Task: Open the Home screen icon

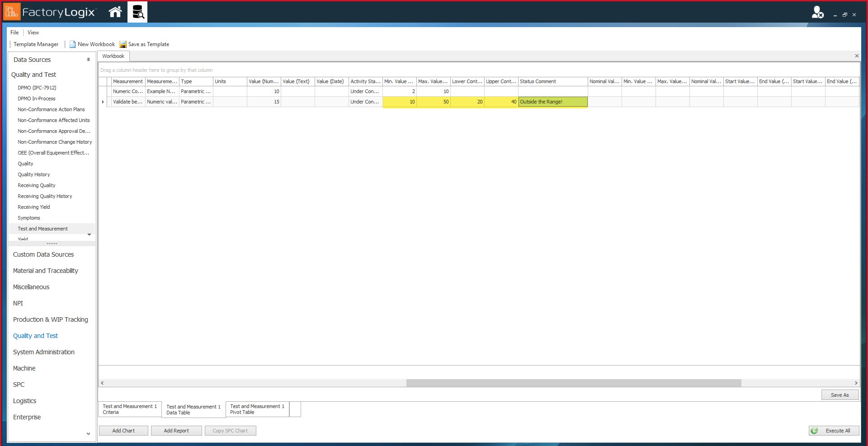Action: pos(115,12)
